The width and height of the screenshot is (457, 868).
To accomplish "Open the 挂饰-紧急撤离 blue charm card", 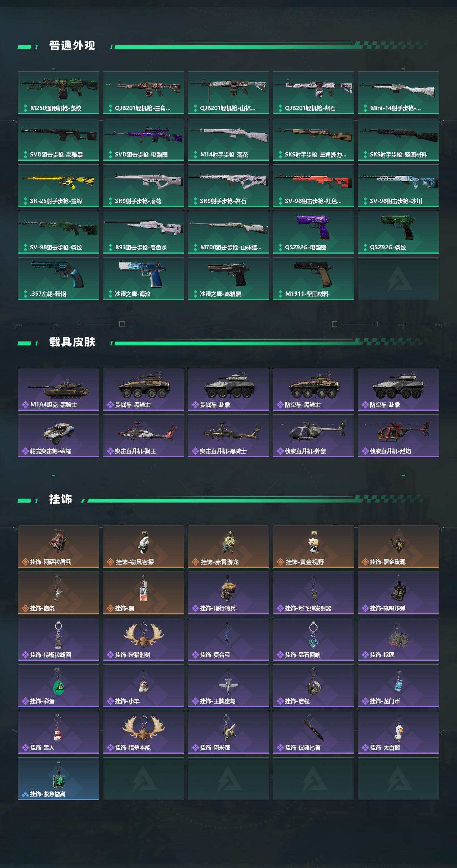I will [59, 779].
